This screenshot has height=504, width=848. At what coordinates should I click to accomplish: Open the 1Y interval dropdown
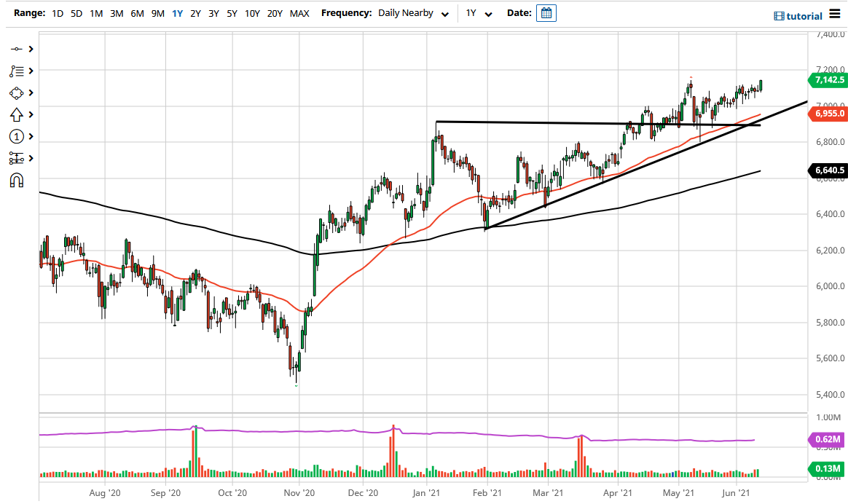(x=477, y=12)
